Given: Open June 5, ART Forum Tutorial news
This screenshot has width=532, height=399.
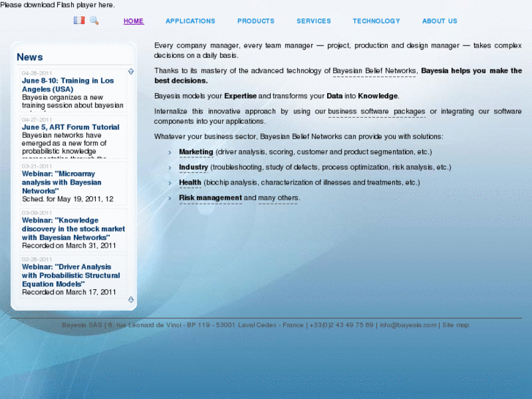Looking at the screenshot, I should [70, 127].
